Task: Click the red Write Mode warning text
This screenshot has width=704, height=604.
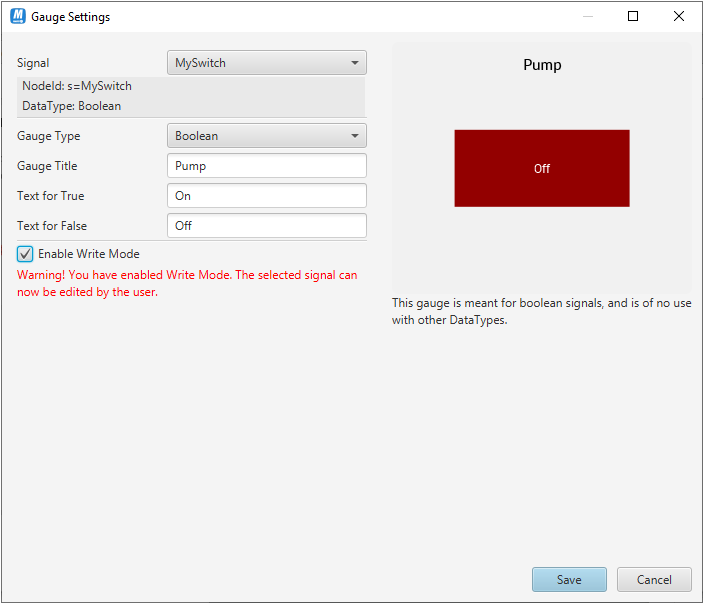Action: (x=187, y=283)
